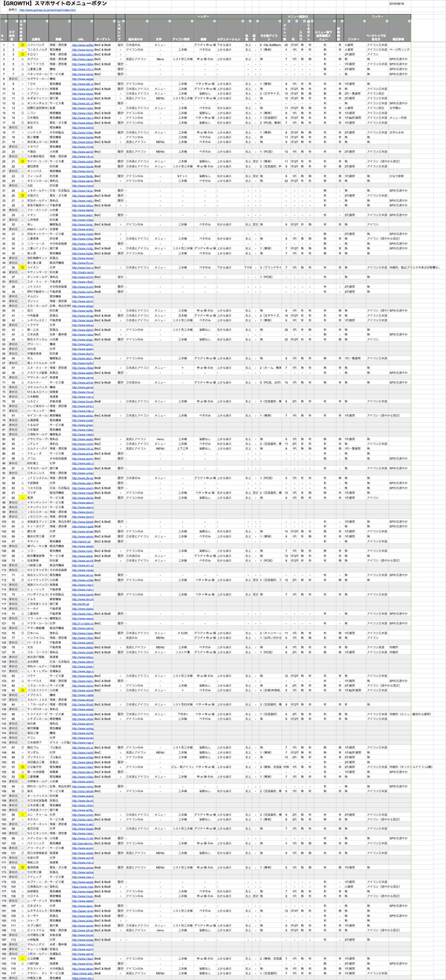Select the 東京ガス company cell
The image size is (446, 980).
click(37, 123)
